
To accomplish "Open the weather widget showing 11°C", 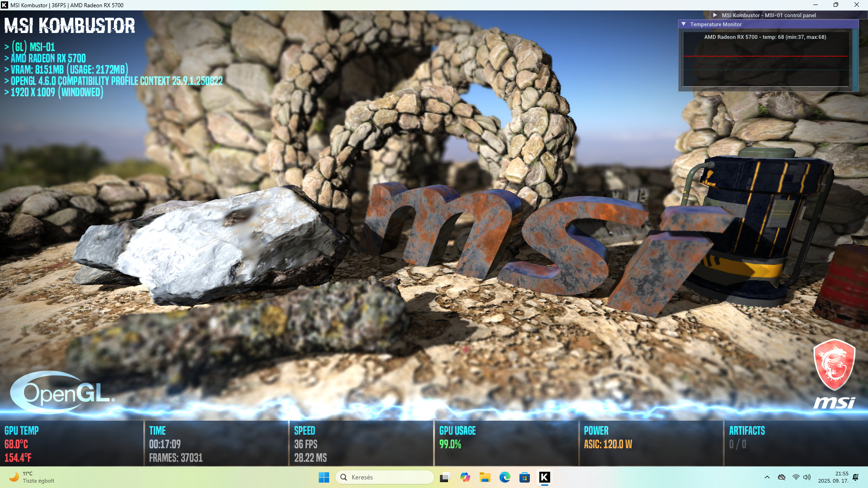I will [32, 477].
